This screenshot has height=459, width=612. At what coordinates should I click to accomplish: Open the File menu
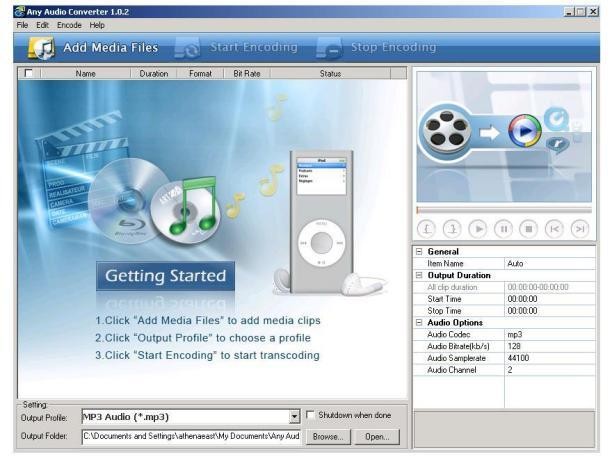[x=22, y=25]
